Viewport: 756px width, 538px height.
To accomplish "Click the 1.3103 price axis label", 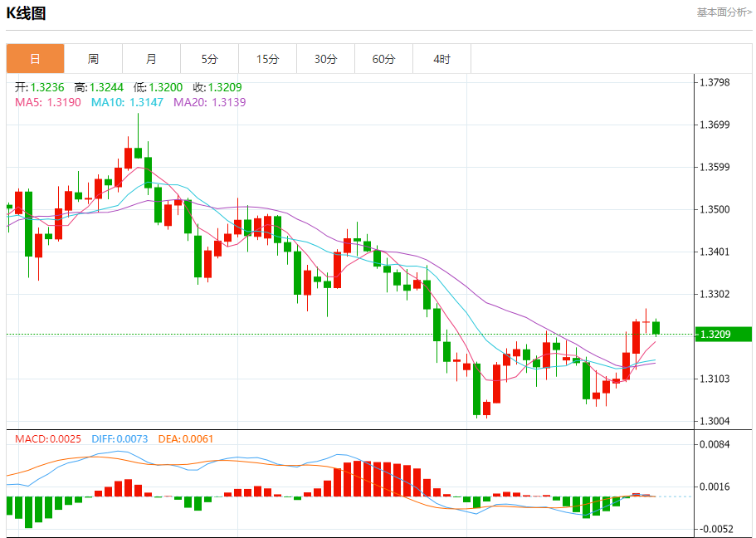I will (715, 379).
